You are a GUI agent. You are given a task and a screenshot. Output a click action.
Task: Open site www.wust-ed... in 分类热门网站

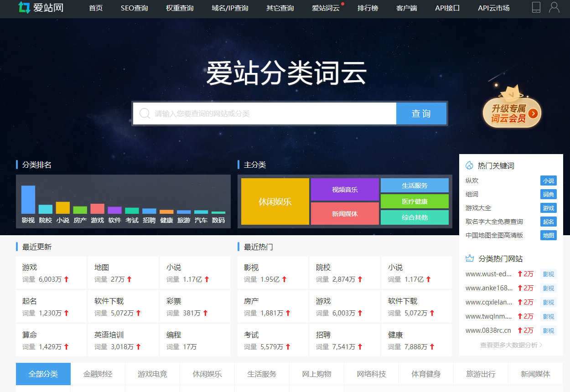tap(488, 274)
